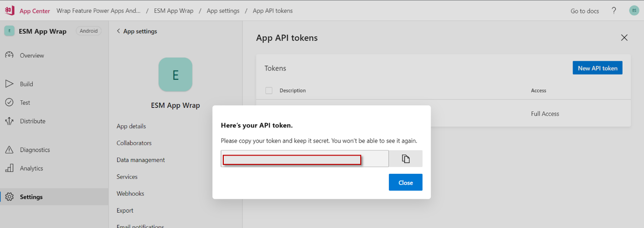The image size is (644, 228).
Task: Open the help question mark icon
Action: pos(614,10)
